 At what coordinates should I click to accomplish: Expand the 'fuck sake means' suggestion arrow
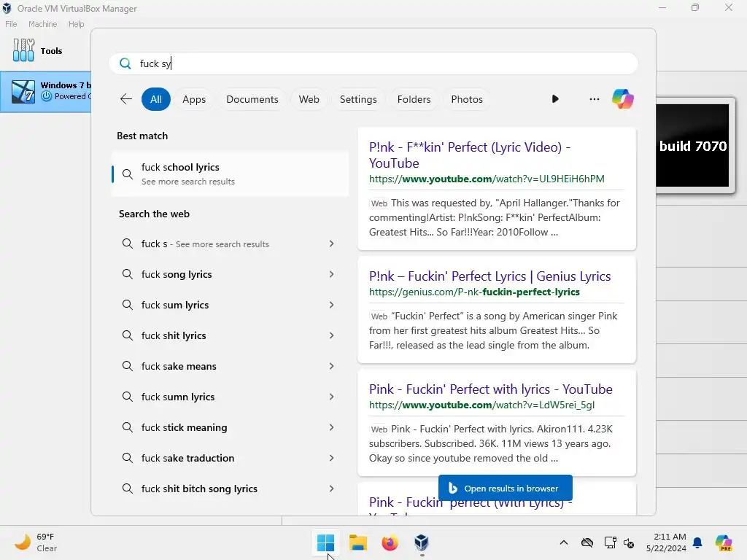pyautogui.click(x=332, y=366)
